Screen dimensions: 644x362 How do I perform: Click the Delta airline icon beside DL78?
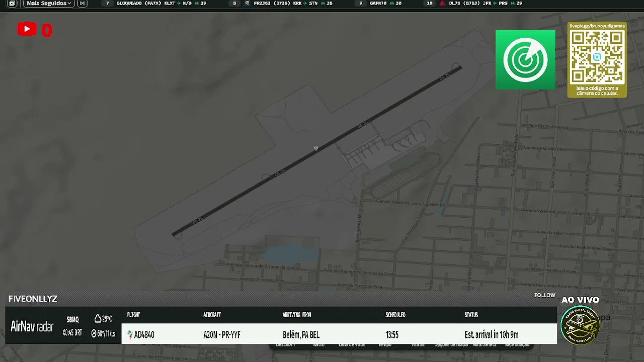pos(442,4)
